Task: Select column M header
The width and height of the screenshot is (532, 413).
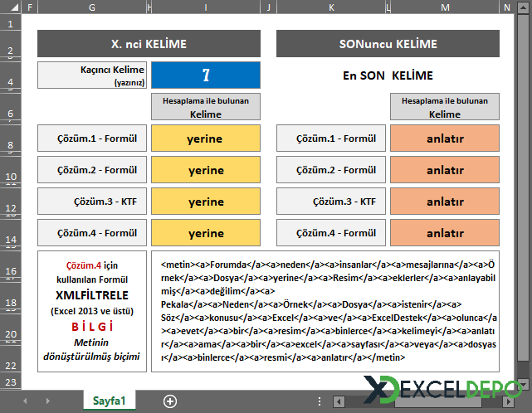Action: pyautogui.click(x=445, y=7)
